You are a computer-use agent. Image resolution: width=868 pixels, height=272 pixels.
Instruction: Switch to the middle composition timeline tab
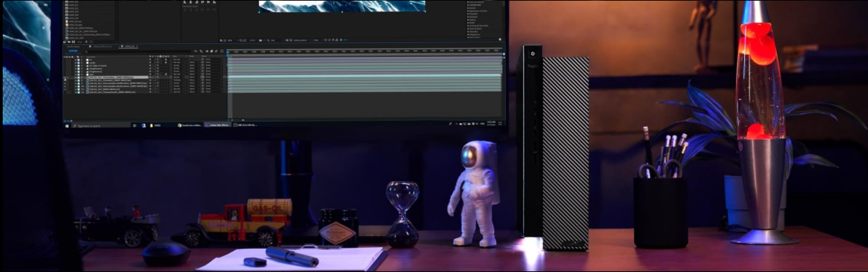point(101,46)
